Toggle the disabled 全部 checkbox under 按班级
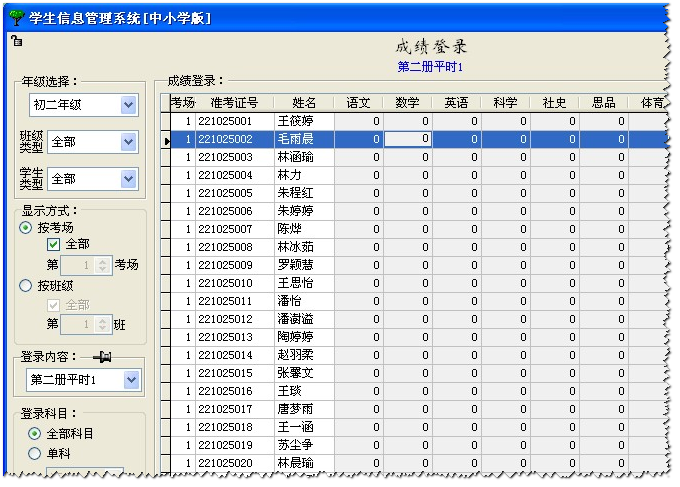This screenshot has width=680, height=487. [53, 305]
